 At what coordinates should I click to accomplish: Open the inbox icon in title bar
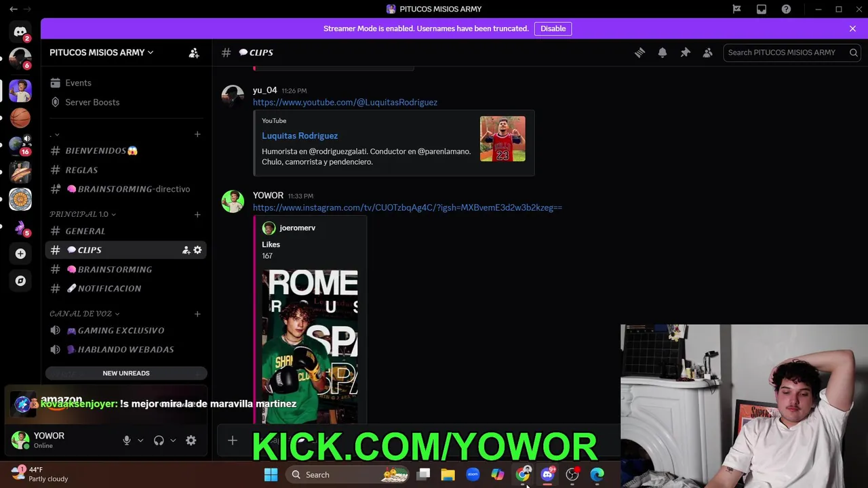coord(762,9)
